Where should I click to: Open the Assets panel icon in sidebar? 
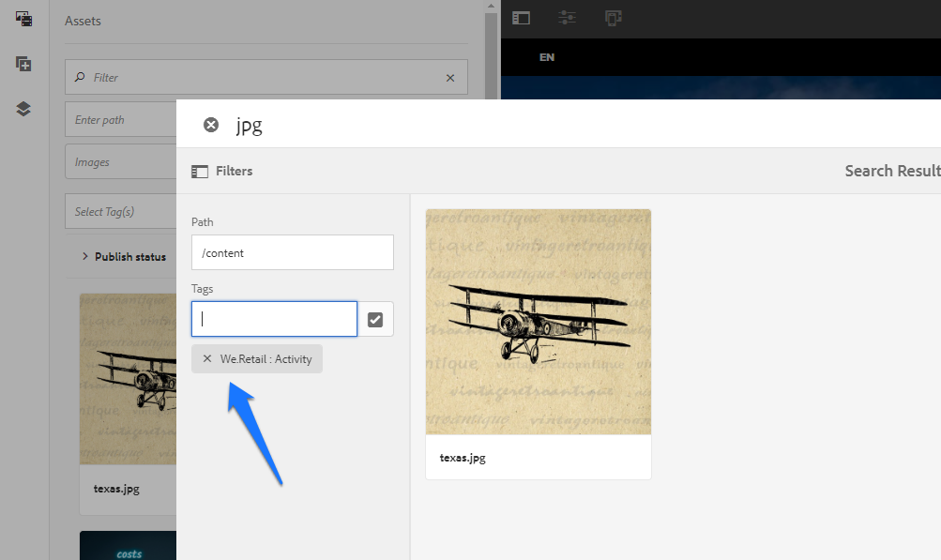(22, 18)
